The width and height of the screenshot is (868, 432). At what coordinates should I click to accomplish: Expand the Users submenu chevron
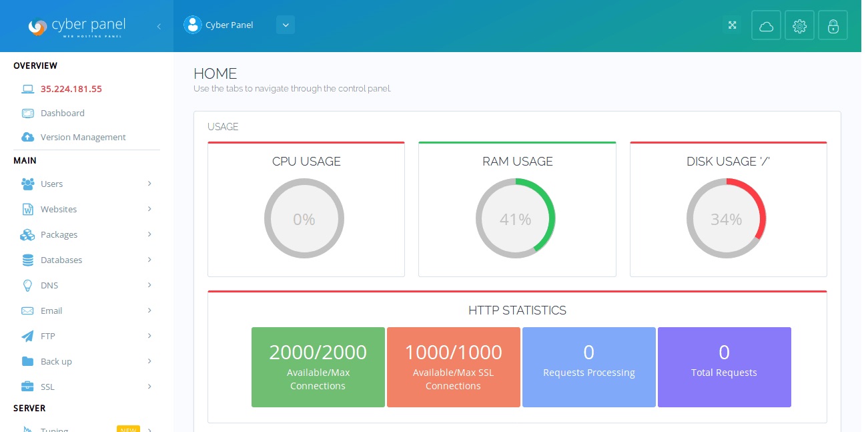(149, 184)
